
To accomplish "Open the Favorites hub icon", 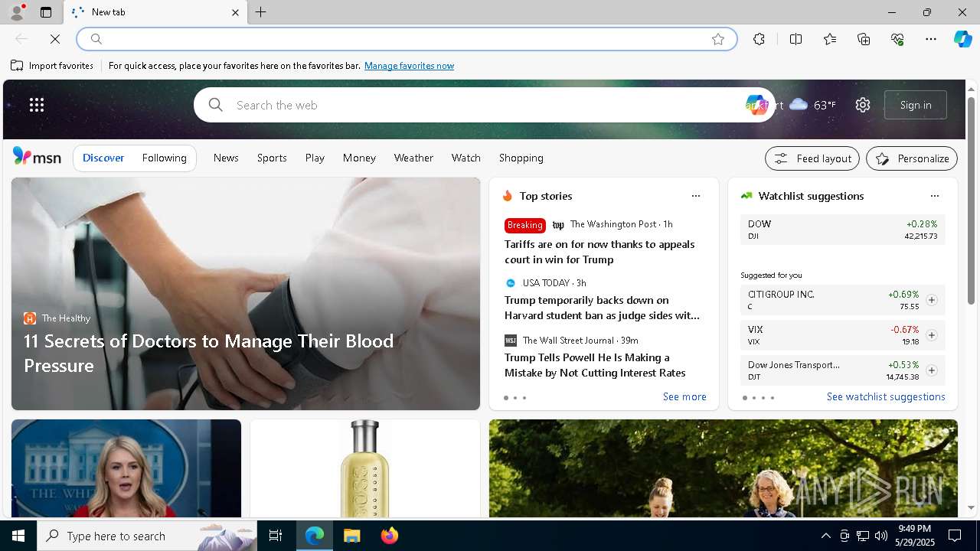I will click(x=830, y=39).
